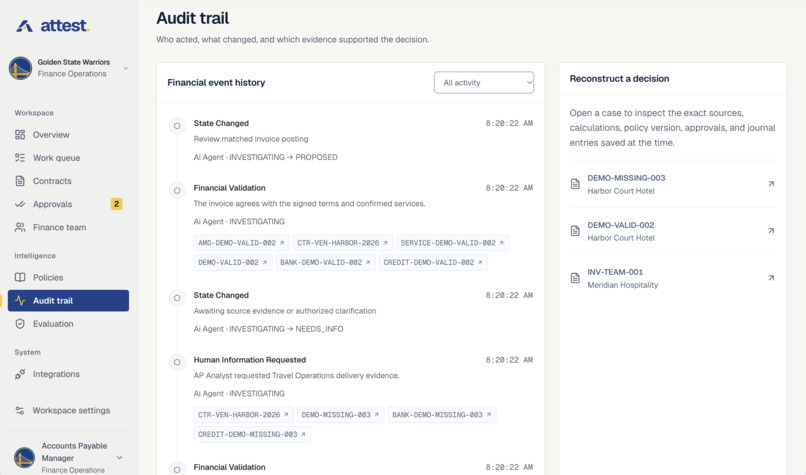Go to Contracts
Image resolution: width=806 pixels, height=475 pixels.
[x=68, y=181]
